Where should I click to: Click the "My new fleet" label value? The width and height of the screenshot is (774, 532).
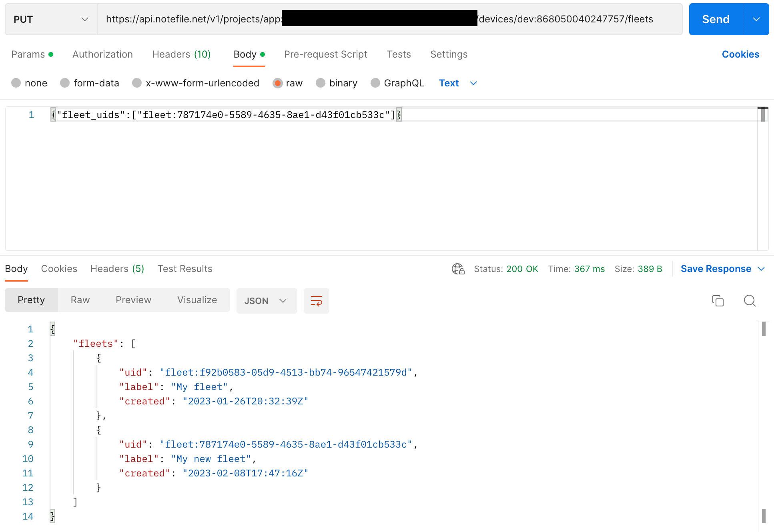pyautogui.click(x=211, y=459)
